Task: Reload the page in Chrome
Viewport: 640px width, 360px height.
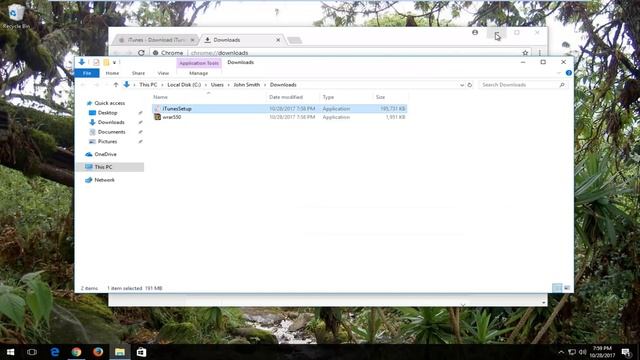Action: [141, 53]
